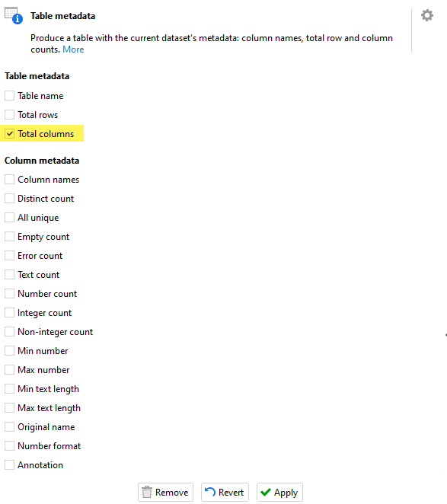Click the Table metadata info icon
Screen dimensions: 447x504
14,15
